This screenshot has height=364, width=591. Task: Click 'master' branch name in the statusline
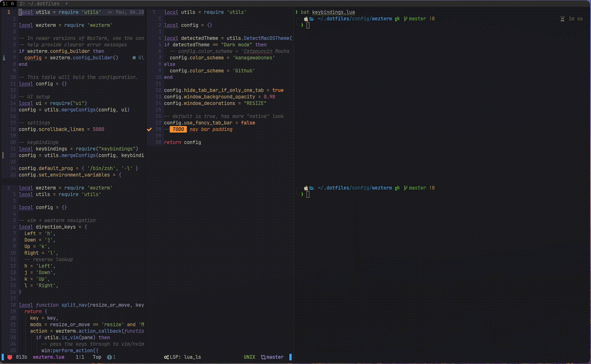(275, 357)
